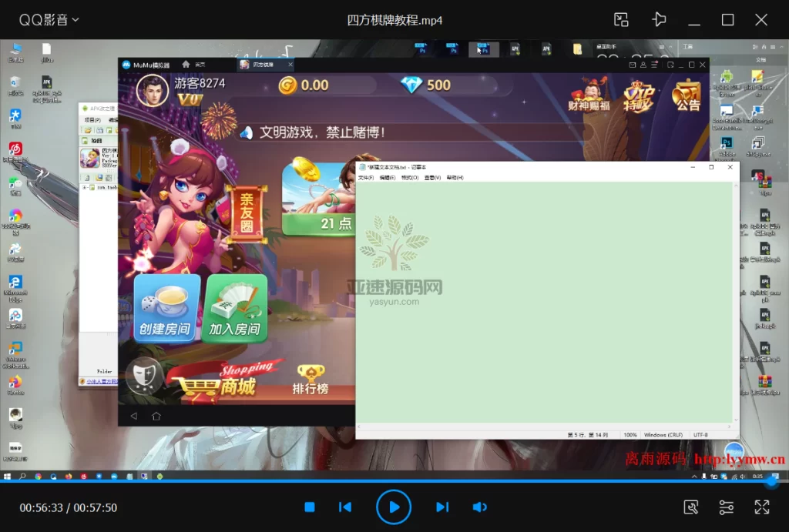This screenshot has height=532, width=789.
Task: Open the VMware Workstation desktop icon
Action: pos(15,355)
